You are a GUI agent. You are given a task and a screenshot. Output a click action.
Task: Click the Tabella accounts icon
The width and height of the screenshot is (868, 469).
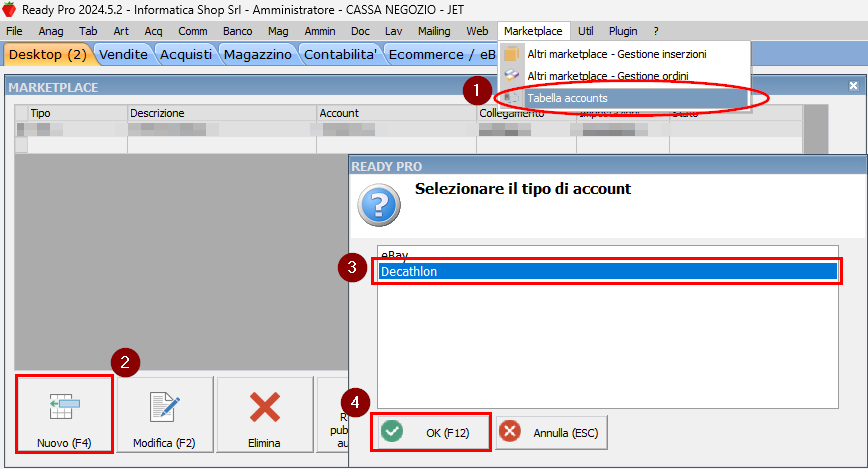512,98
